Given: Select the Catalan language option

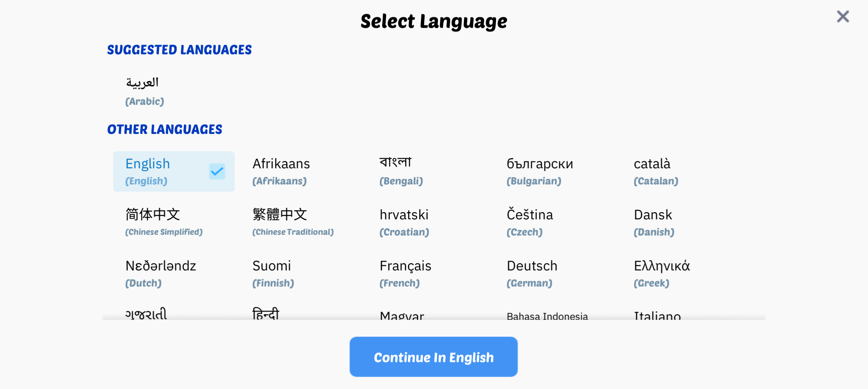Looking at the screenshot, I should (x=656, y=171).
